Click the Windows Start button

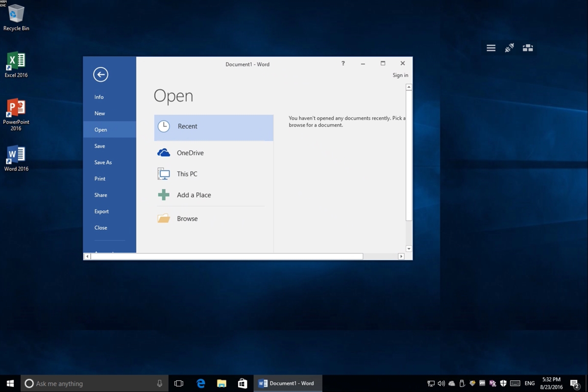[x=10, y=383]
